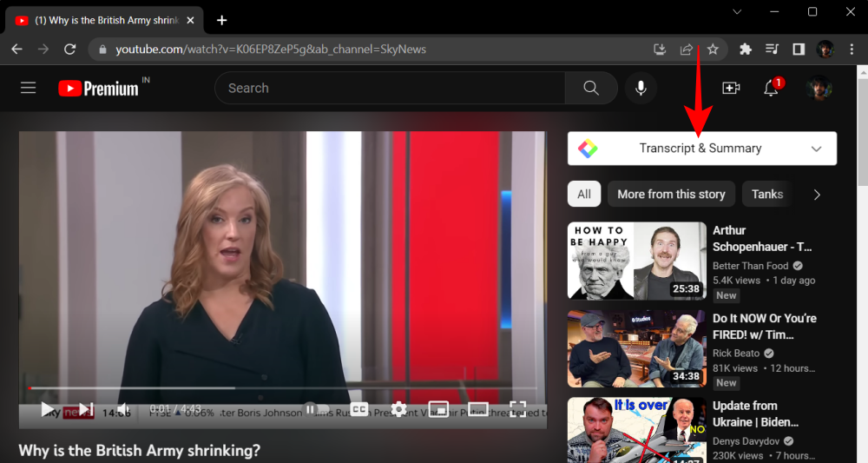Open the hamburger guide menu
This screenshot has height=463, width=868.
click(29, 88)
